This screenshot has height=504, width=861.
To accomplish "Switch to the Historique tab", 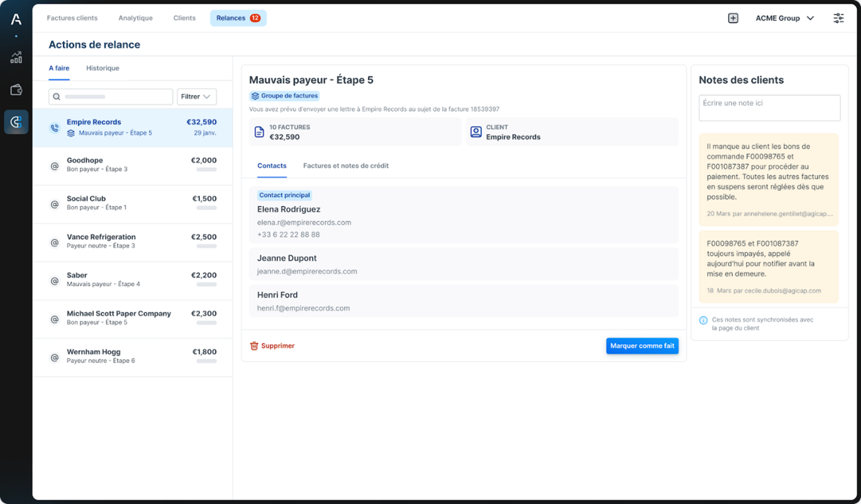I will click(x=102, y=68).
